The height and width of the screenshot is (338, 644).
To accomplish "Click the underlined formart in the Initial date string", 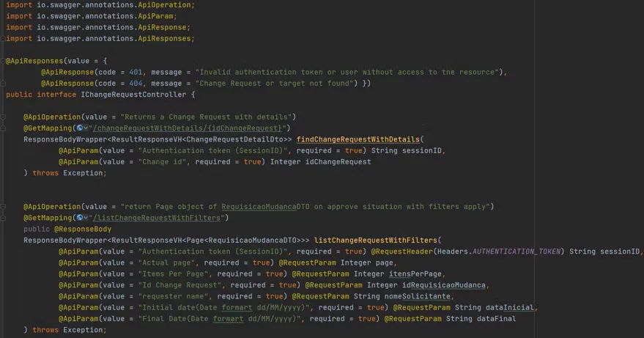I will point(237,307).
